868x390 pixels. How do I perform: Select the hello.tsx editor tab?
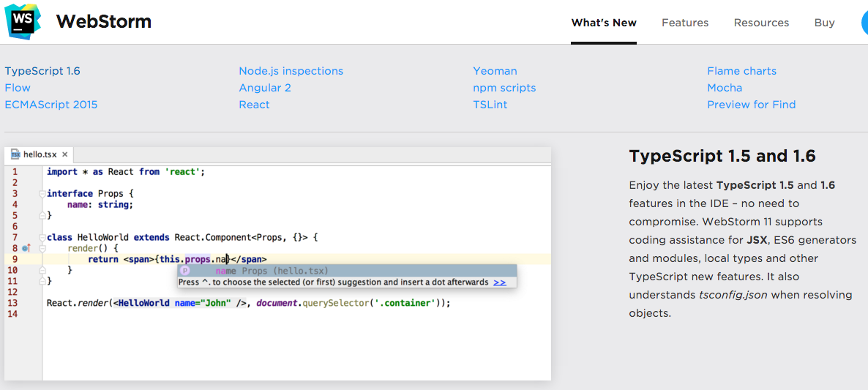click(x=40, y=154)
